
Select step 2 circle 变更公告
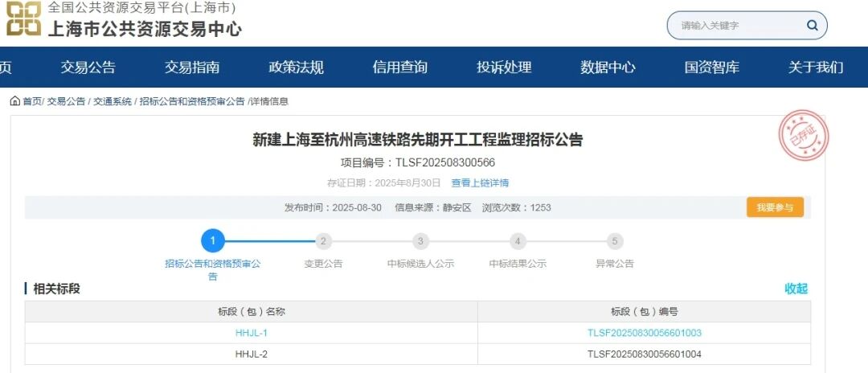[x=323, y=241]
